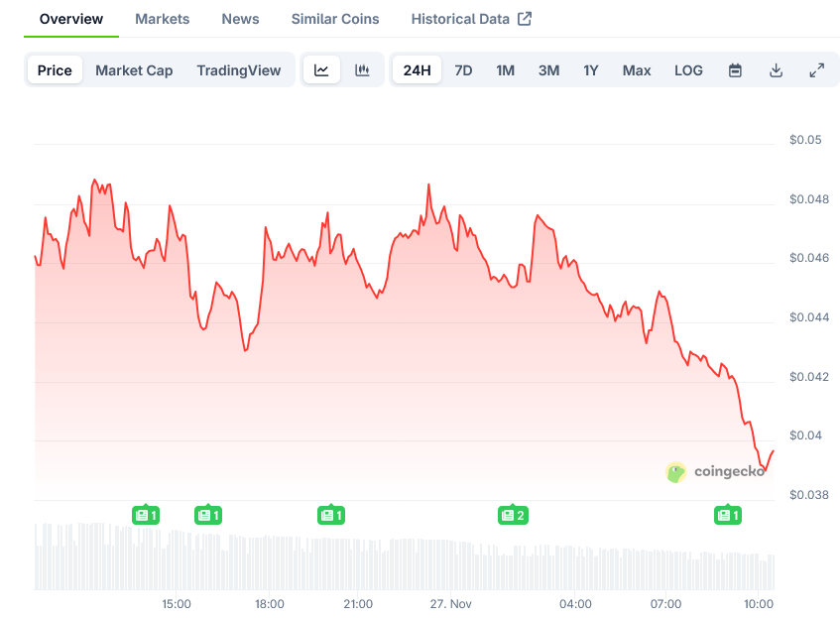Open news marker near 10:00
This screenshot has width=840, height=618.
(728, 515)
